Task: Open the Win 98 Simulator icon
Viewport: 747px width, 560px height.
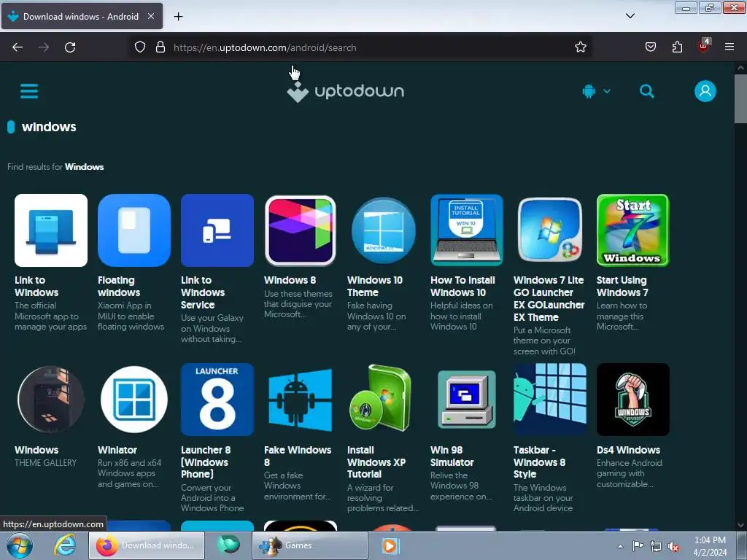Action: click(x=467, y=400)
